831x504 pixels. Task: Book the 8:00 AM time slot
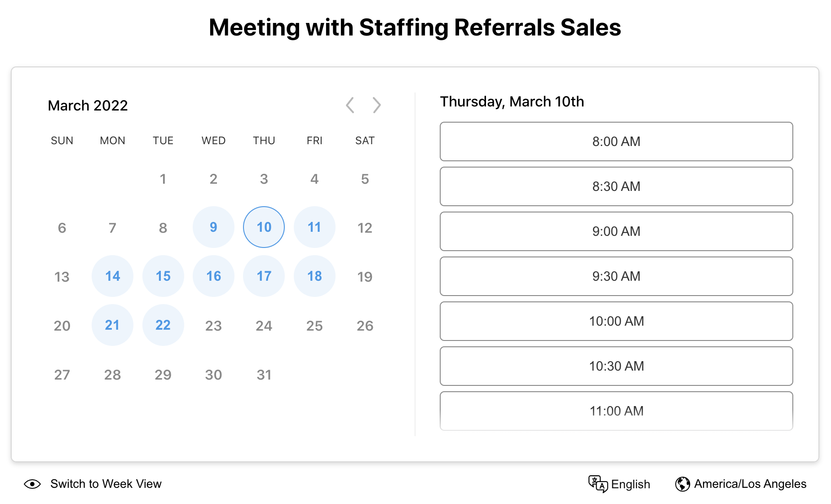[616, 141]
